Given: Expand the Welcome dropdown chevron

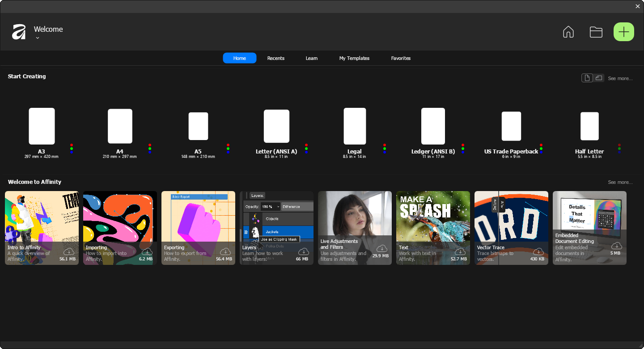Looking at the screenshot, I should [38, 38].
